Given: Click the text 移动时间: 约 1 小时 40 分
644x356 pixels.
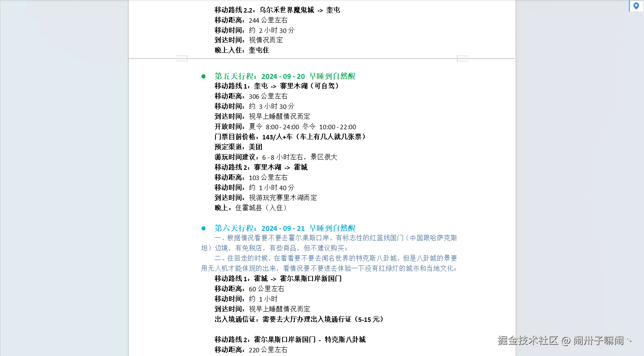Looking at the screenshot, I should tap(255, 187).
